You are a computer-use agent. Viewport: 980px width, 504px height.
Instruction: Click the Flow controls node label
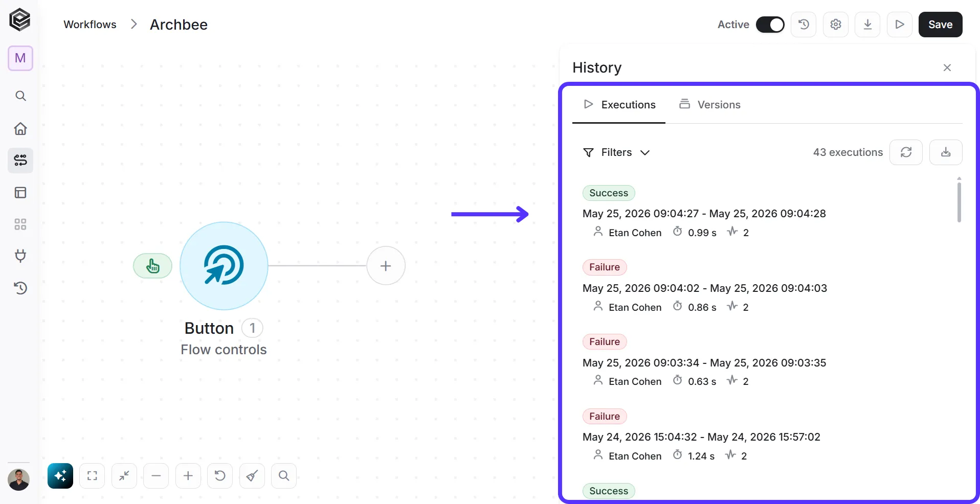(224, 350)
